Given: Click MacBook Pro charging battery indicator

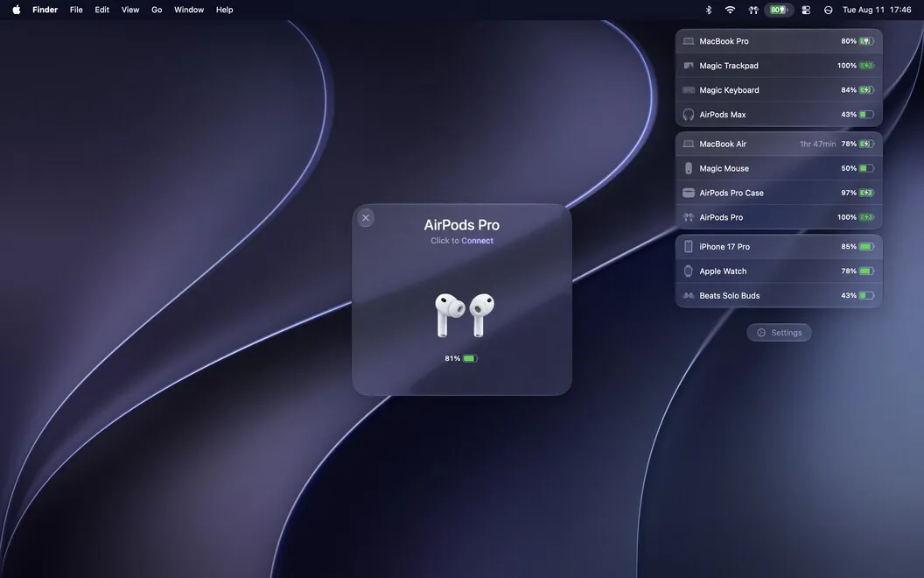Looking at the screenshot, I should pos(866,41).
